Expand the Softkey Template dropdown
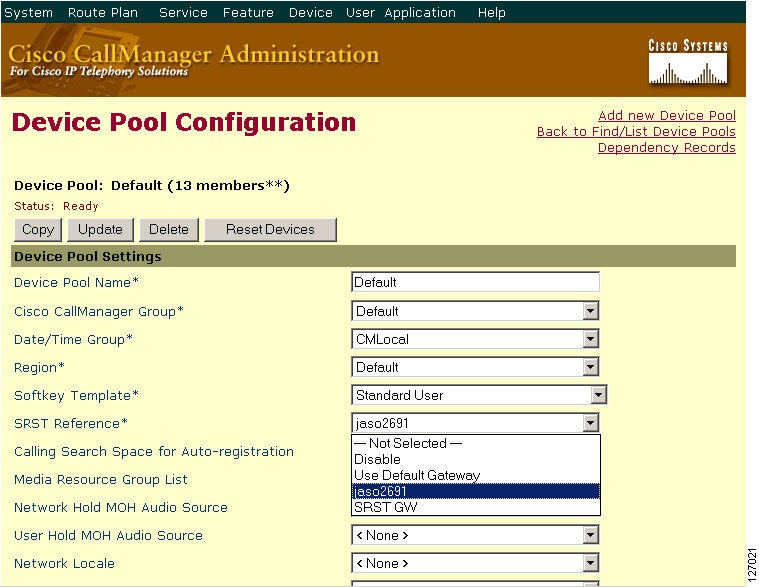This screenshot has width=759, height=587. click(x=598, y=395)
